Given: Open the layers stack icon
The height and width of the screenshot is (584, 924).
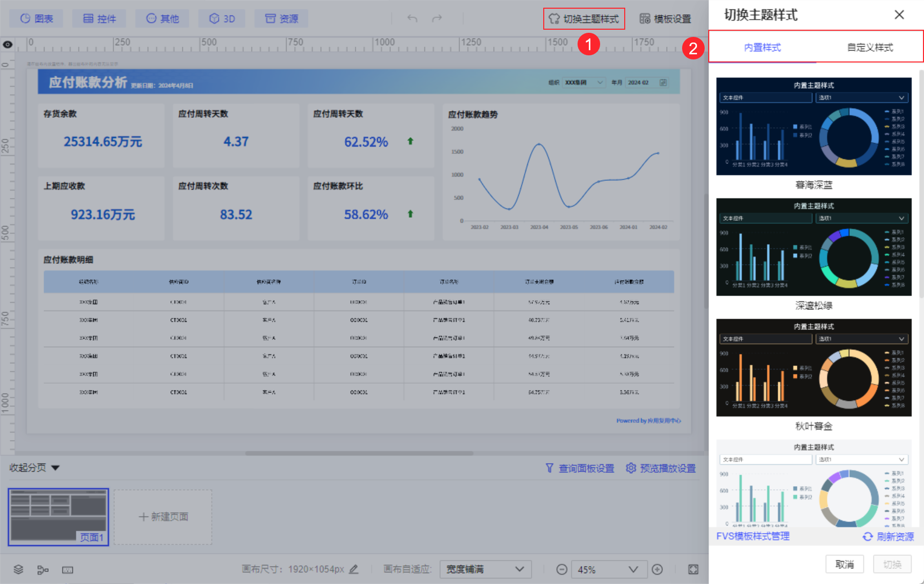Looking at the screenshot, I should point(18,569).
